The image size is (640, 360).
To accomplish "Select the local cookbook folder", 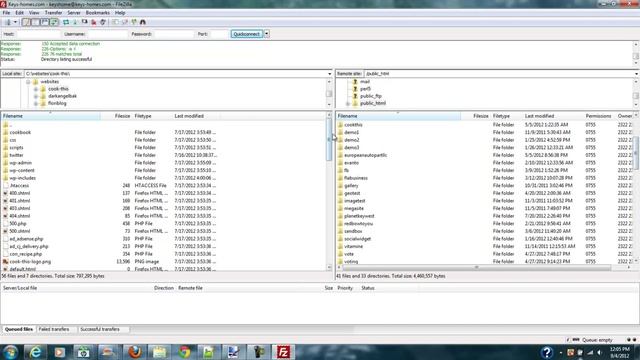I will tap(20, 132).
